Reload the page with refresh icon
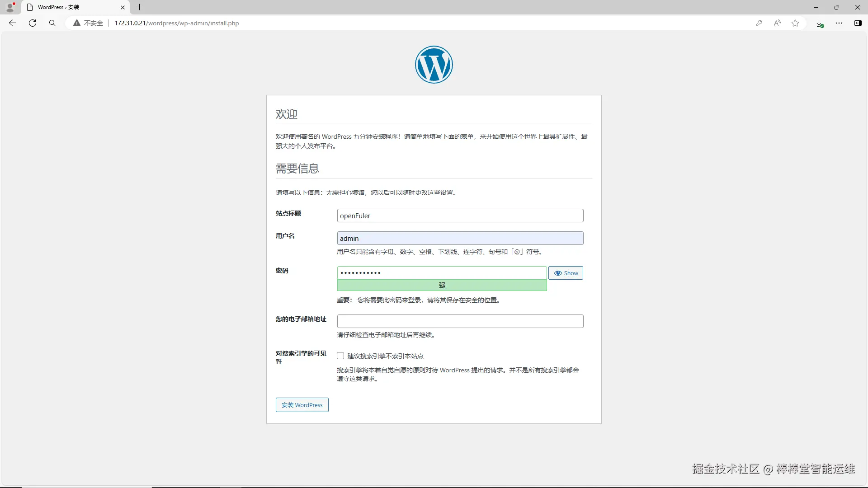 point(33,23)
